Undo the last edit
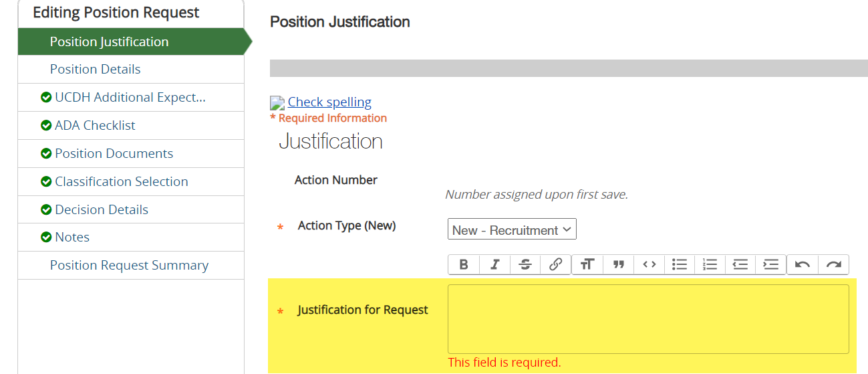 [803, 264]
